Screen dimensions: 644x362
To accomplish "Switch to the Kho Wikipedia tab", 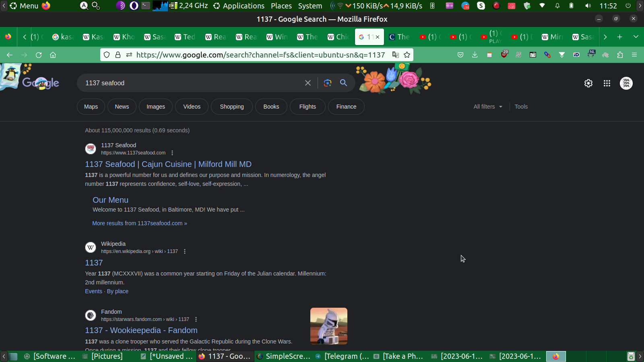I will coord(125,37).
